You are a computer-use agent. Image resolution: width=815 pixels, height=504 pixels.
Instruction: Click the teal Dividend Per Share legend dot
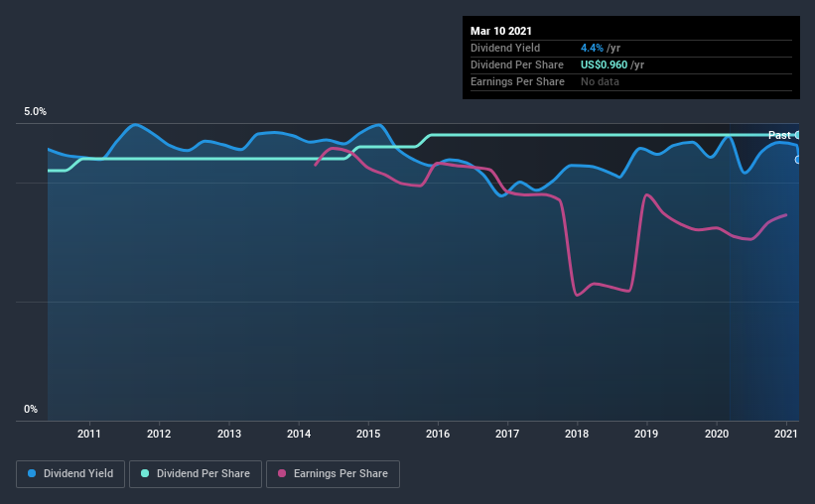(x=145, y=473)
